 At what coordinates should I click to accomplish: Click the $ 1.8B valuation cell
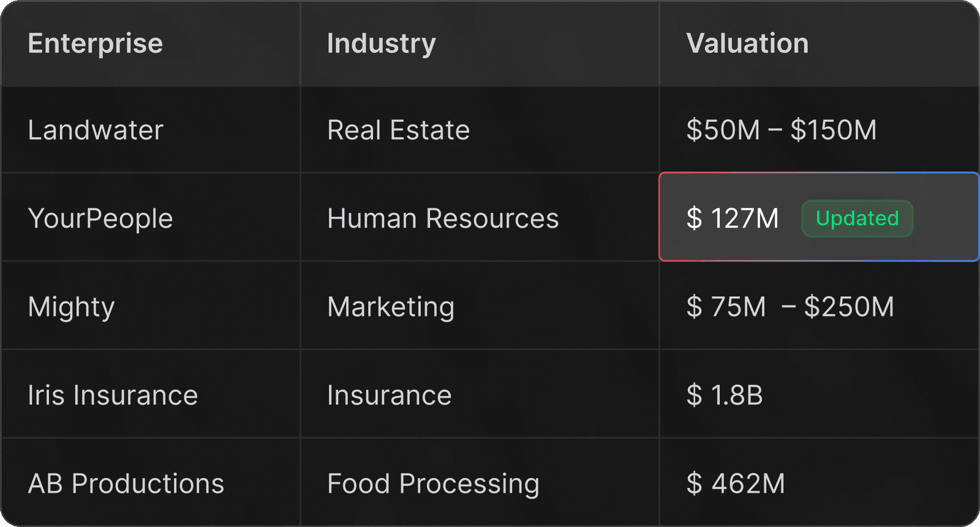click(725, 395)
